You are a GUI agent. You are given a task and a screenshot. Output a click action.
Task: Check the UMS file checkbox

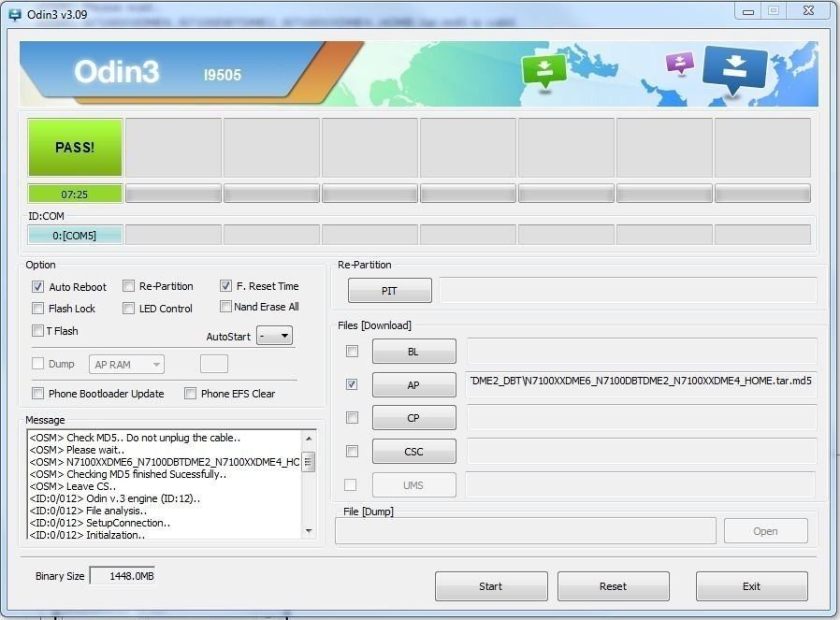(x=351, y=484)
